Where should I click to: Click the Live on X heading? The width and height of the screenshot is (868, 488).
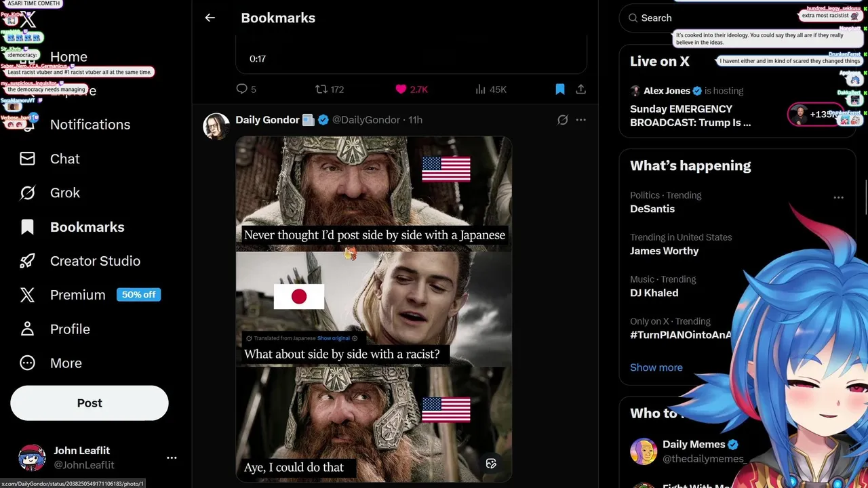coord(660,61)
